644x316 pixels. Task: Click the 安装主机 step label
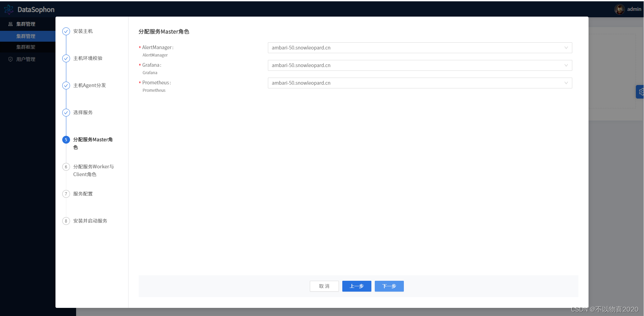tap(83, 31)
